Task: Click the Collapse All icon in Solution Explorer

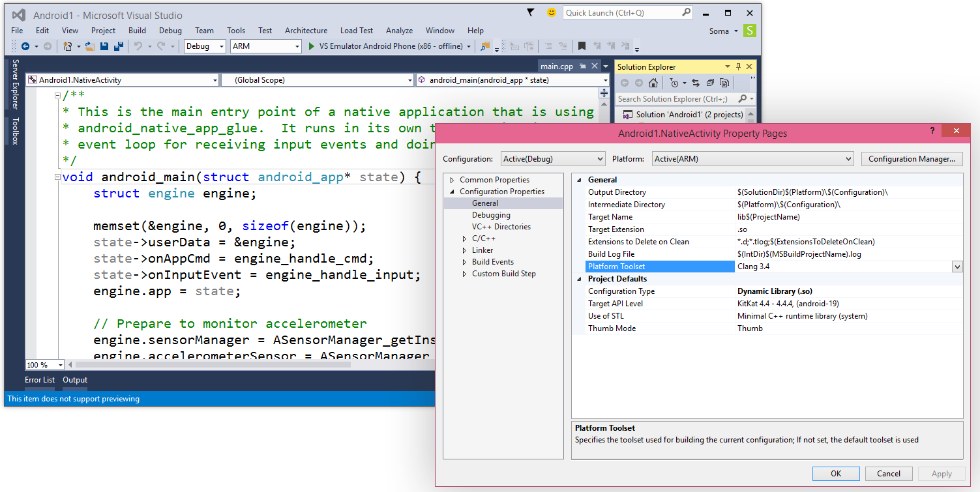Action: point(710,83)
